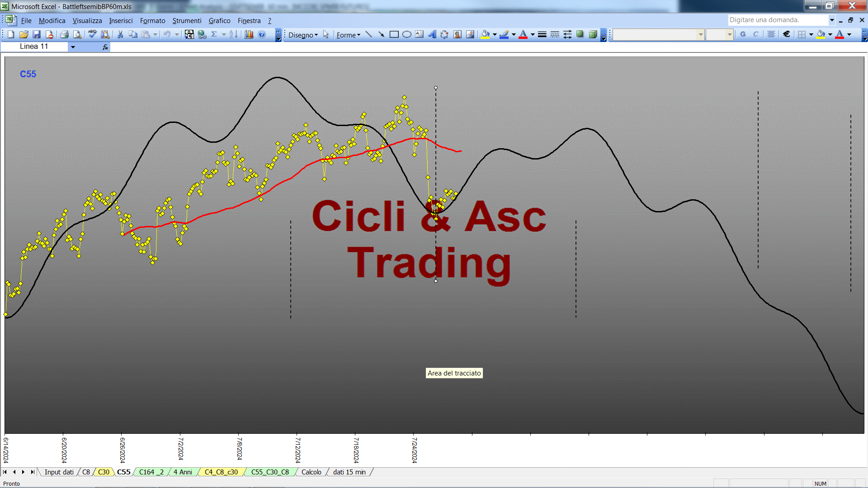Click the Print icon

[64, 34]
